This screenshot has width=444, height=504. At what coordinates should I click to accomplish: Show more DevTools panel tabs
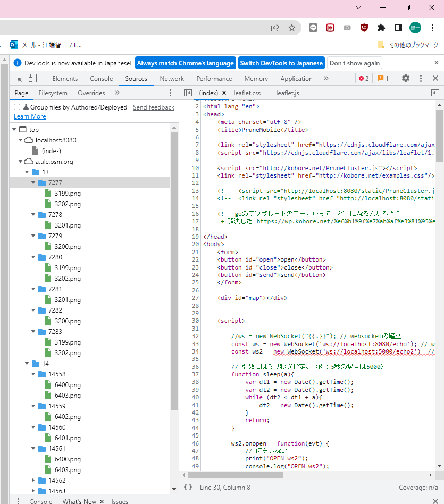pyautogui.click(x=326, y=78)
